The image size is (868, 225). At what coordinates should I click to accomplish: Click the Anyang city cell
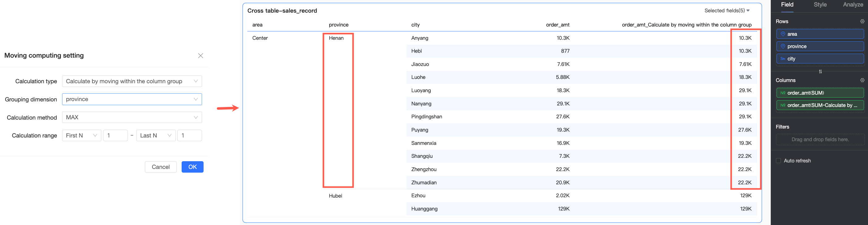pyautogui.click(x=419, y=38)
